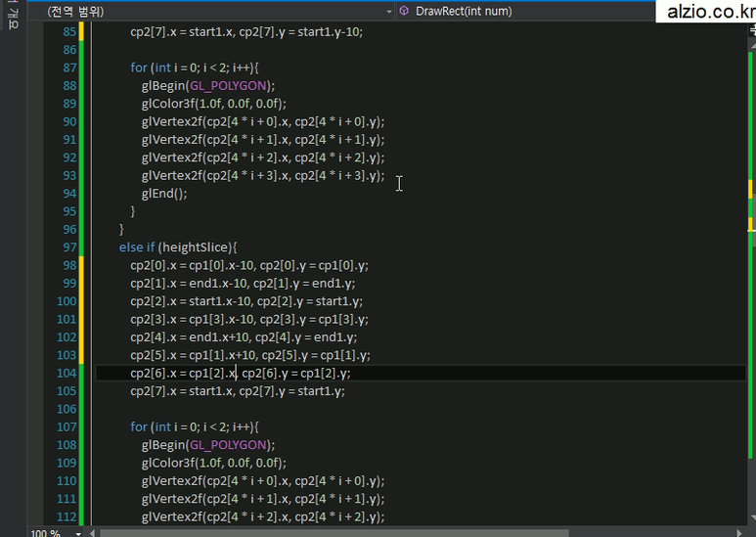This screenshot has height=537, width=756.
Task: Click 'cp2[7].y = start1.y;' on line 105
Action: coord(291,391)
